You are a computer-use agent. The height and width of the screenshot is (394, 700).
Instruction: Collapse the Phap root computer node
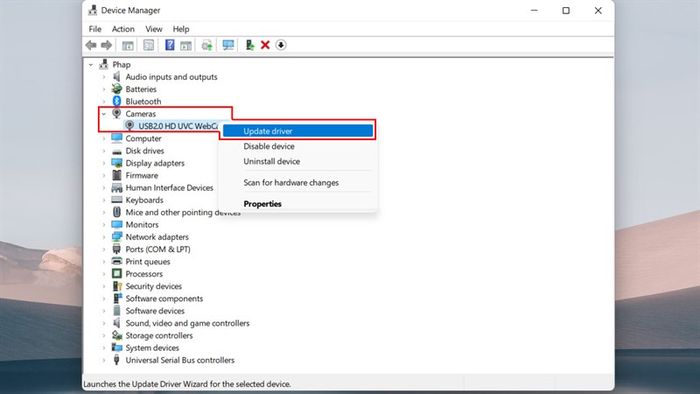(x=91, y=65)
